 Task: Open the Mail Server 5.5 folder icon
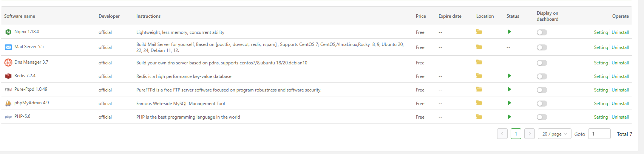[479, 47]
